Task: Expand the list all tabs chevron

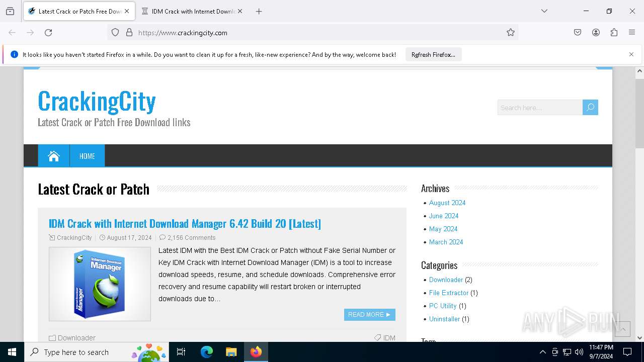Action: 544,11
